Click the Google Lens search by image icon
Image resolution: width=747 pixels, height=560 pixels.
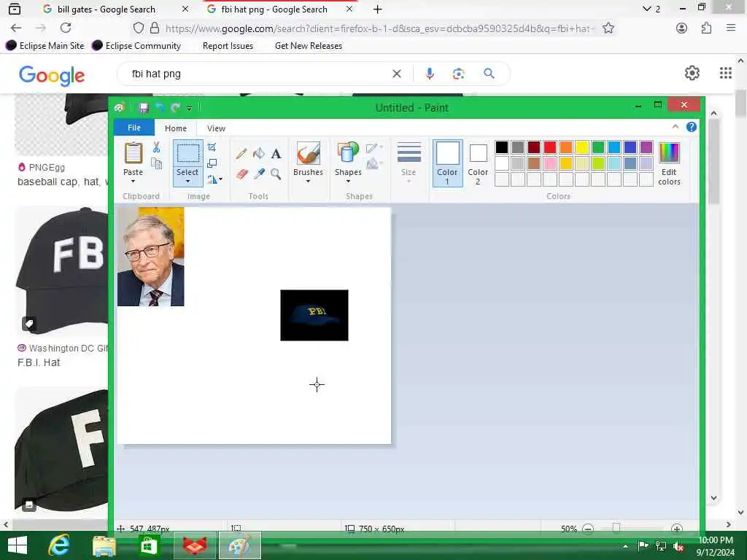(458, 74)
